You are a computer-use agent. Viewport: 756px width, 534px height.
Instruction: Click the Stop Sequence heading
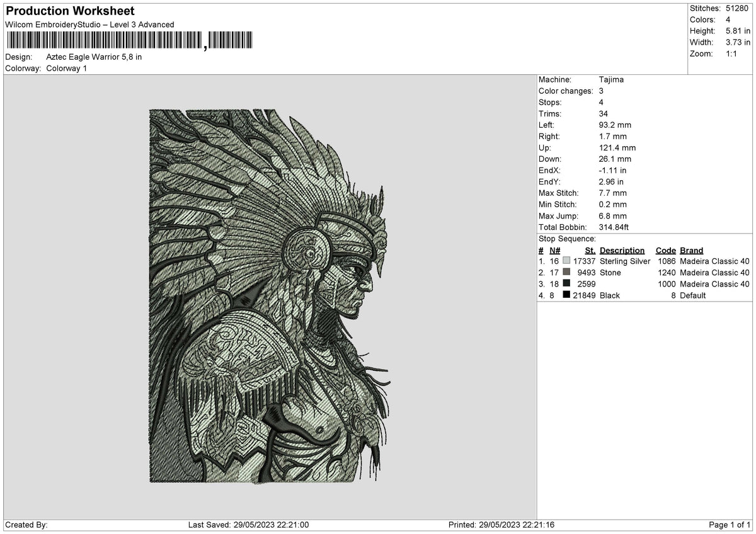567,239
